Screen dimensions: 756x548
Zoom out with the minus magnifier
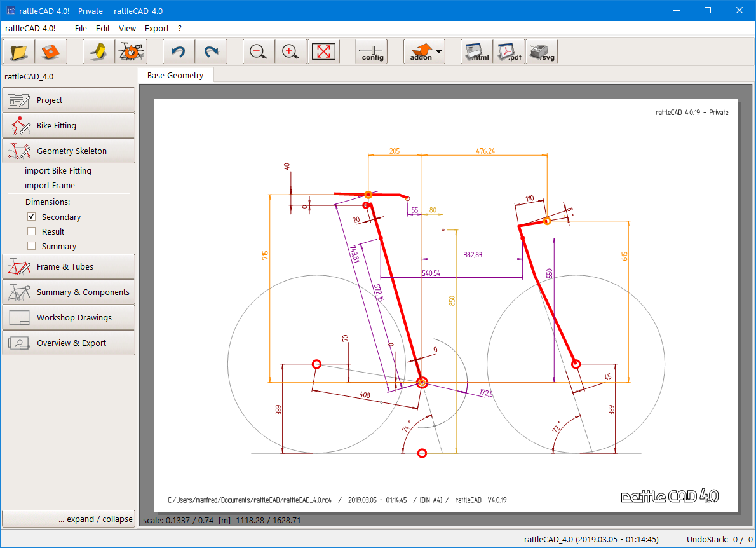pyautogui.click(x=259, y=51)
